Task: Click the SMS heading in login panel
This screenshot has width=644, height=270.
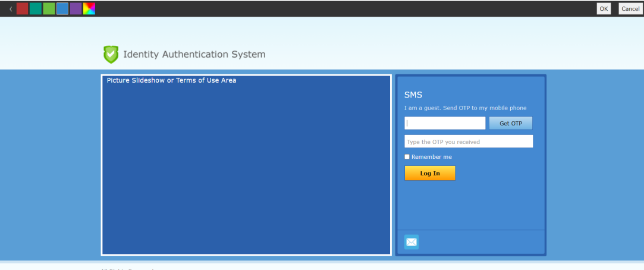Action: tap(413, 95)
